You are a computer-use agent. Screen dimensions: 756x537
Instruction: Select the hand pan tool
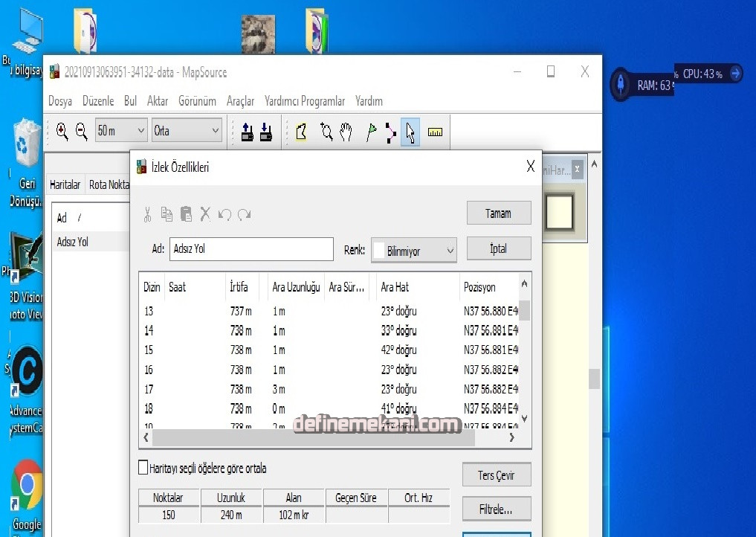[346, 132]
